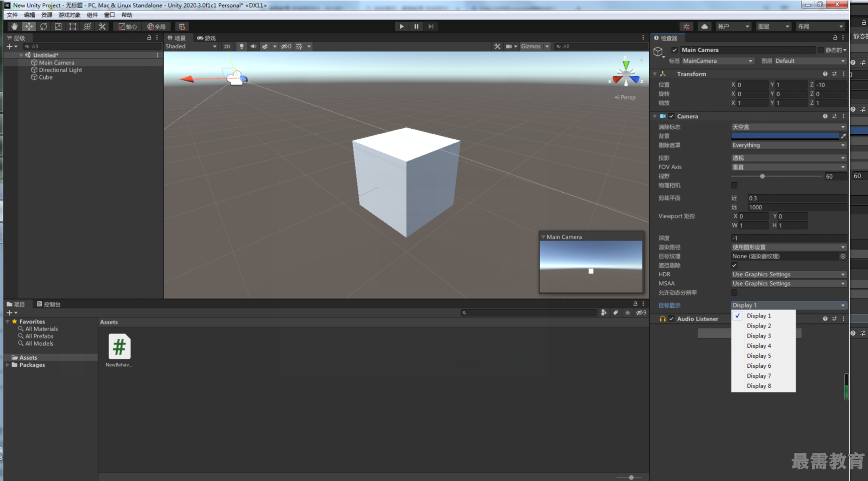Open Camera component presets icon

click(x=834, y=116)
